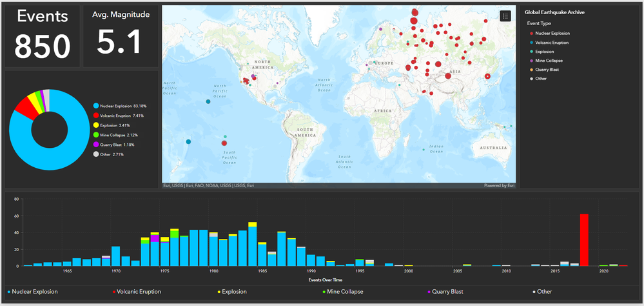Toggle Mine Collapse series in bar chart legend
Image resolution: width=644 pixels, height=306 pixels.
pyautogui.click(x=342, y=292)
